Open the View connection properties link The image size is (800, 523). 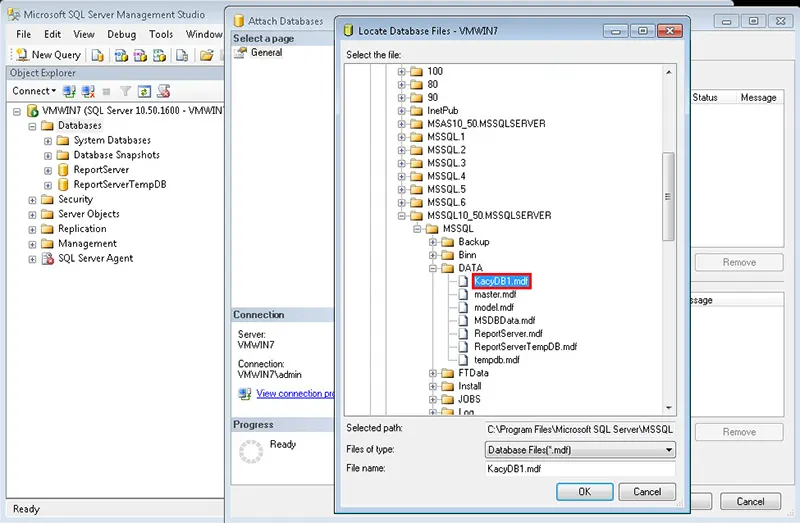[x=295, y=393]
